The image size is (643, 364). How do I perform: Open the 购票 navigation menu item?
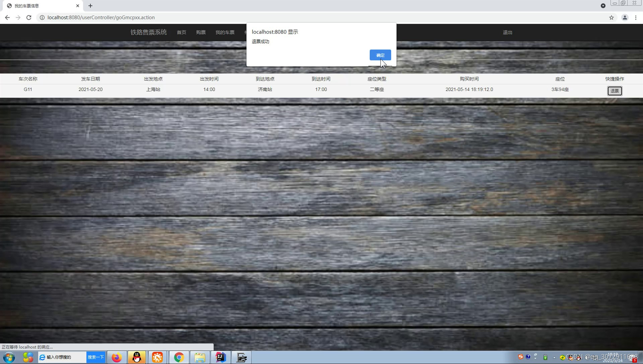[x=201, y=32]
